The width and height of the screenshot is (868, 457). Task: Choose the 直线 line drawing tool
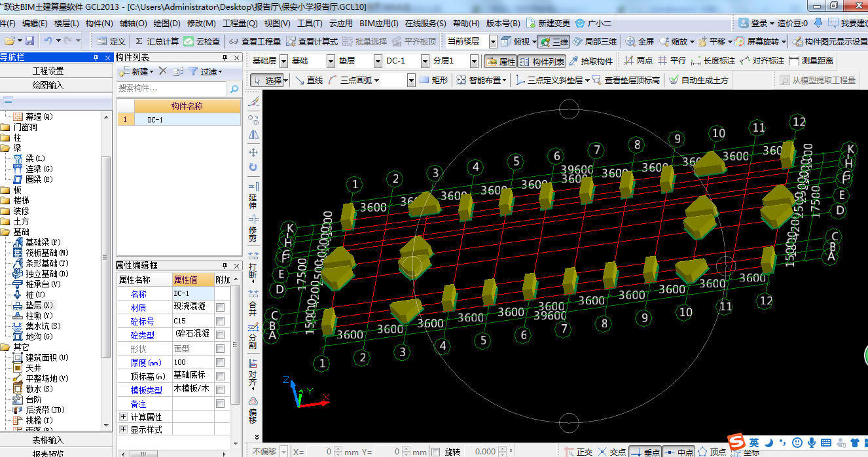point(309,80)
